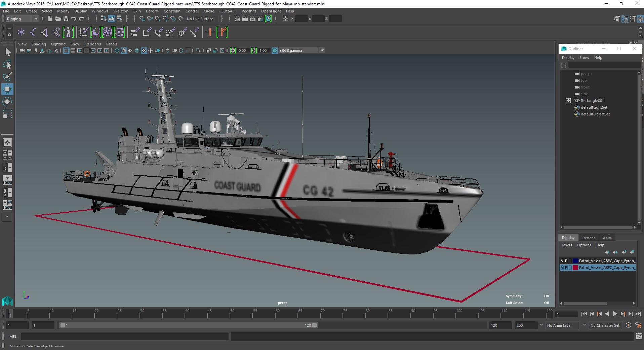
Task: Activate the Paint selection tool
Action: (7, 77)
